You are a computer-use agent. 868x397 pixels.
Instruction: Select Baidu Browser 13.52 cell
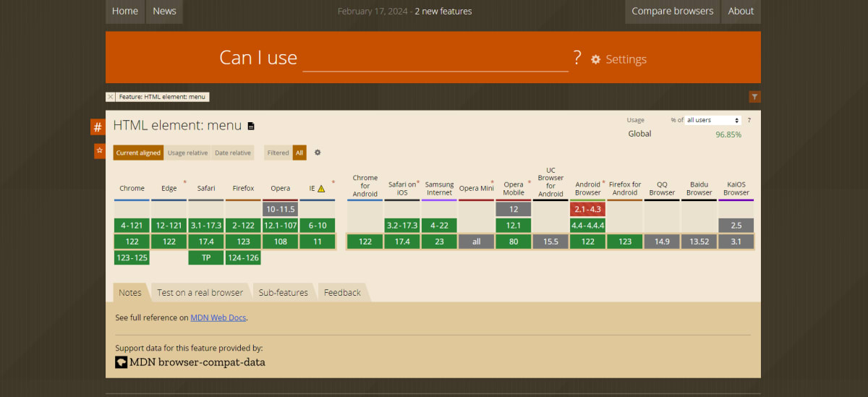tap(699, 242)
